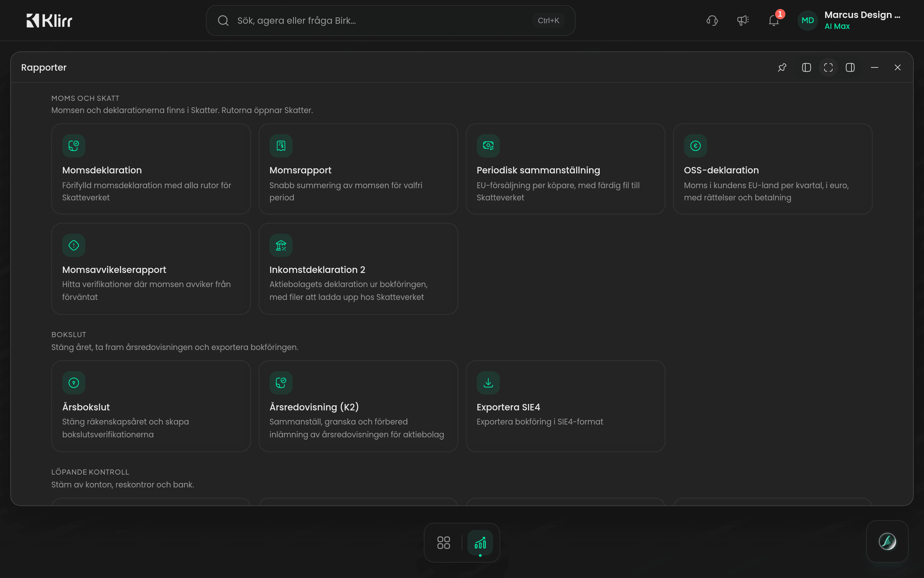The height and width of the screenshot is (578, 924).
Task: Click the MOMS OCH SKATT heading
Action: (85, 98)
